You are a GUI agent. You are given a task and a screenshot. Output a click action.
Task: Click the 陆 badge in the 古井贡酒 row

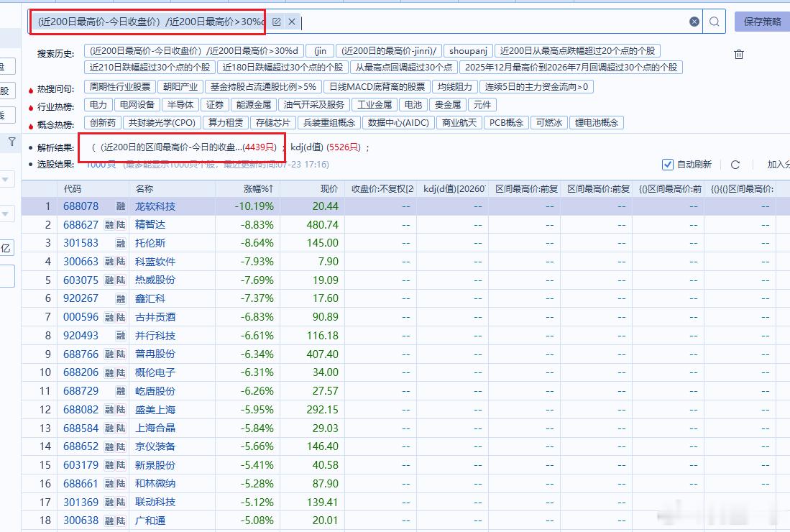121,317
